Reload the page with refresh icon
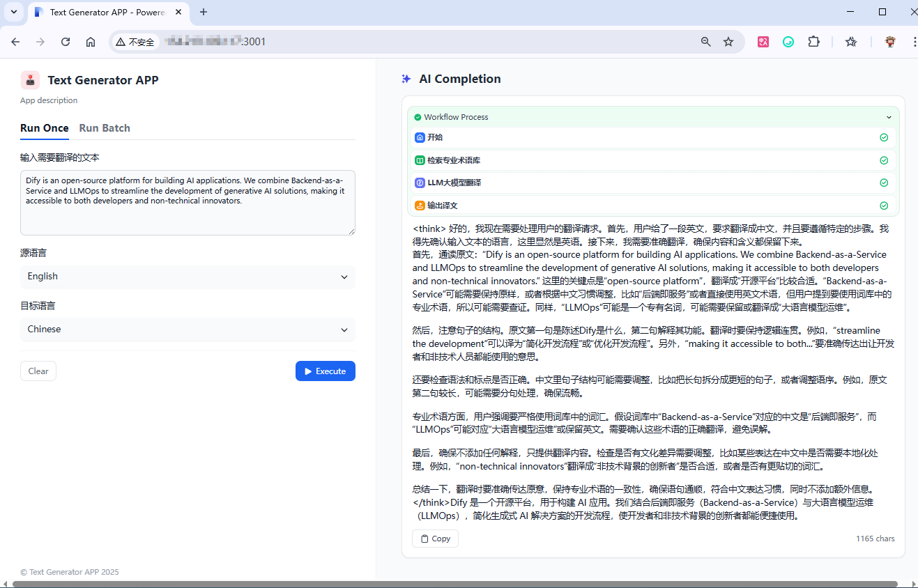 click(x=66, y=42)
